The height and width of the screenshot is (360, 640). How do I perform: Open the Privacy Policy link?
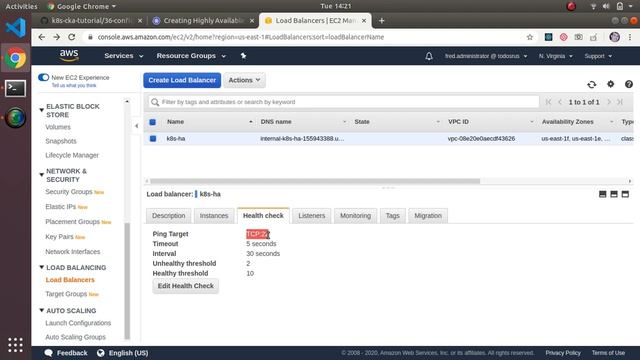[x=563, y=353]
